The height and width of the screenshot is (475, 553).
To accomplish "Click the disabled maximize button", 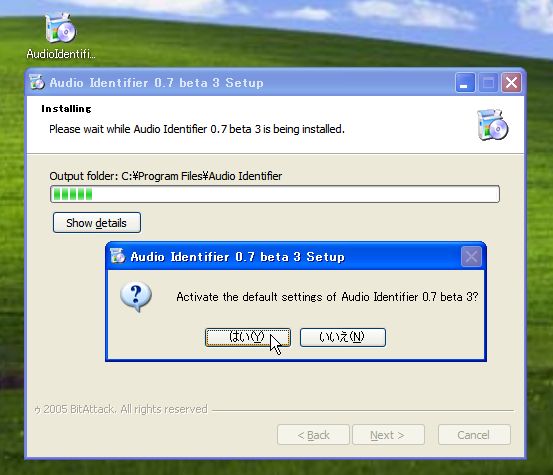I will coord(488,83).
